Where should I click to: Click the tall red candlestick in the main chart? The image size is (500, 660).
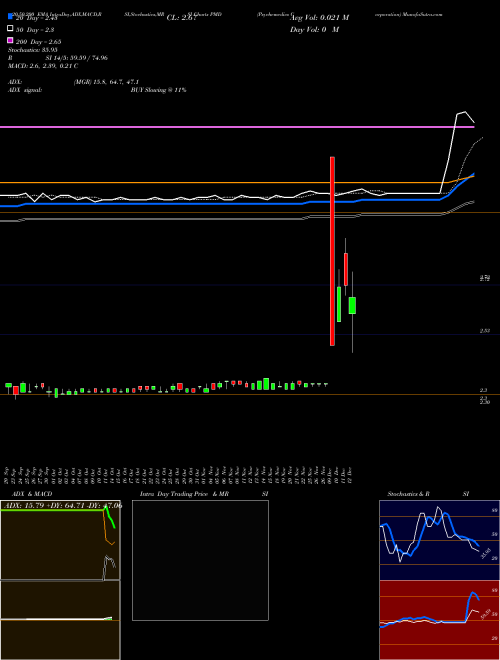pos(332,251)
